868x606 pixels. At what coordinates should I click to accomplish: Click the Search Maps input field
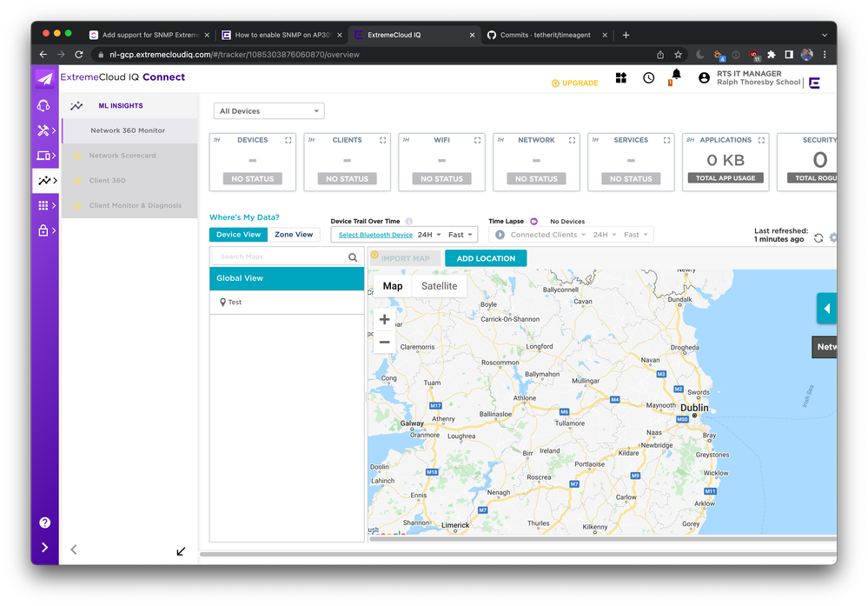280,256
